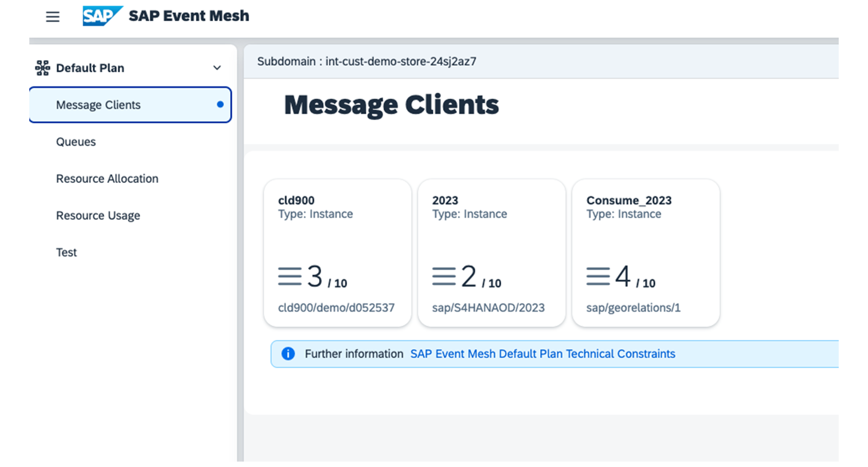Click queue icon on Consume_2023 card
This screenshot has height=467, width=868.
click(x=598, y=276)
